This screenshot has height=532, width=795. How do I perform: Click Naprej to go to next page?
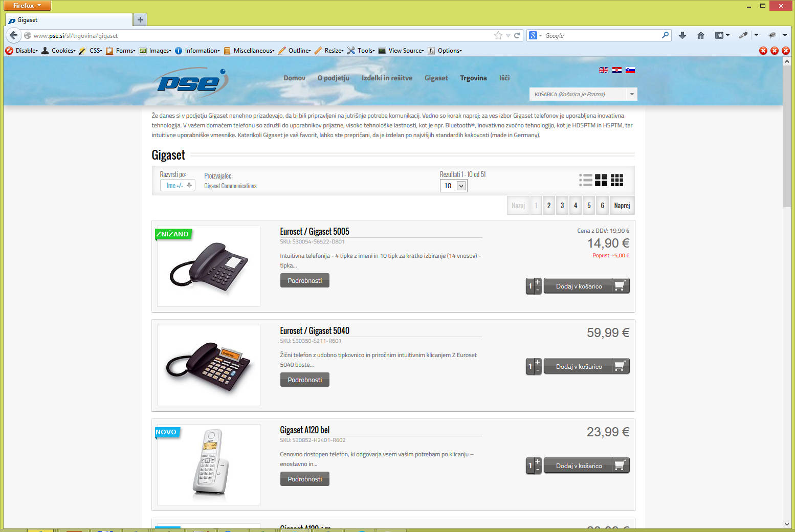click(x=622, y=205)
